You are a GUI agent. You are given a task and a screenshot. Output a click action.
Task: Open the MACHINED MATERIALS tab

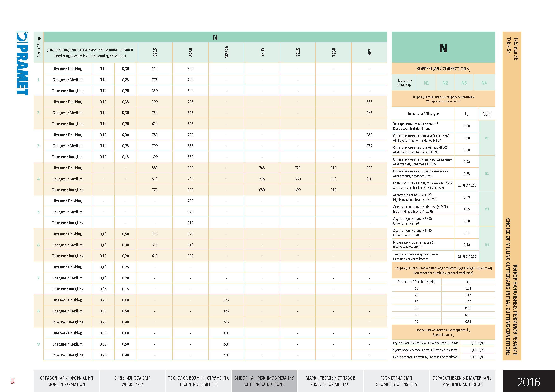(x=462, y=381)
